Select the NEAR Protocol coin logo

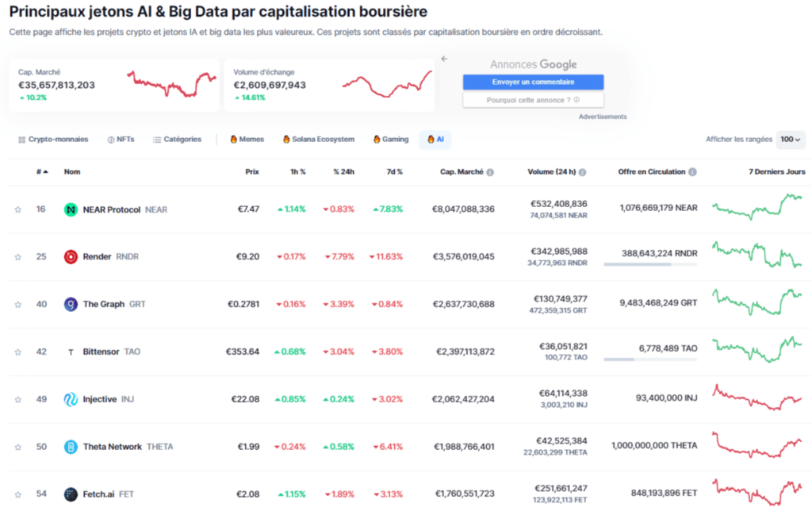click(72, 209)
